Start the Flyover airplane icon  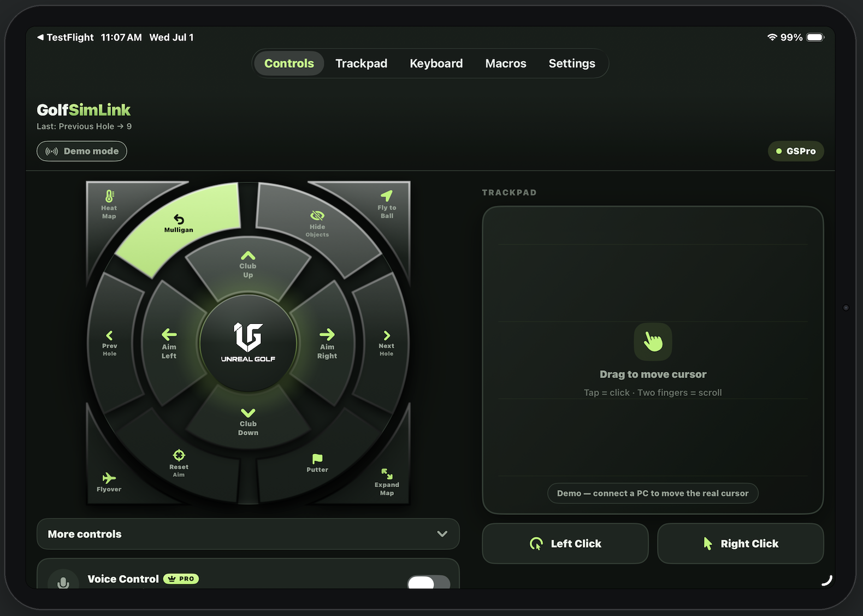pos(109,478)
